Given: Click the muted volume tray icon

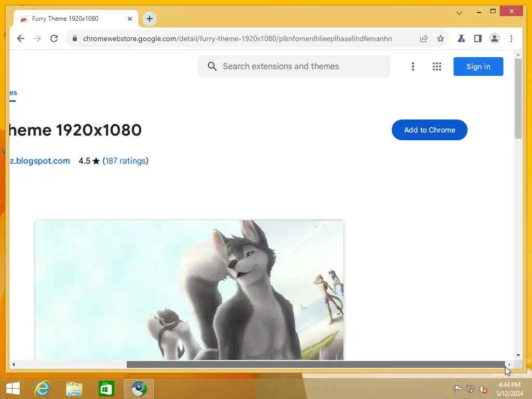Looking at the screenshot, I should click(x=483, y=389).
